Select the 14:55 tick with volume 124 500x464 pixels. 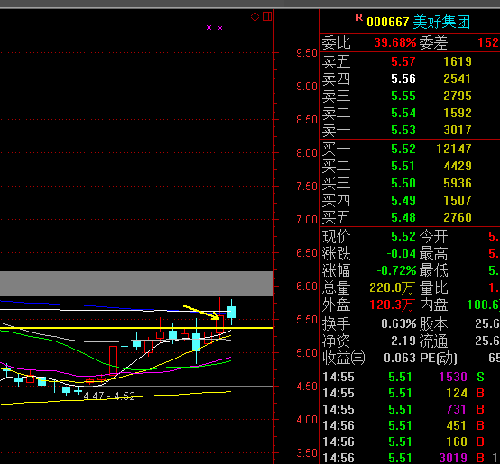[404, 393]
